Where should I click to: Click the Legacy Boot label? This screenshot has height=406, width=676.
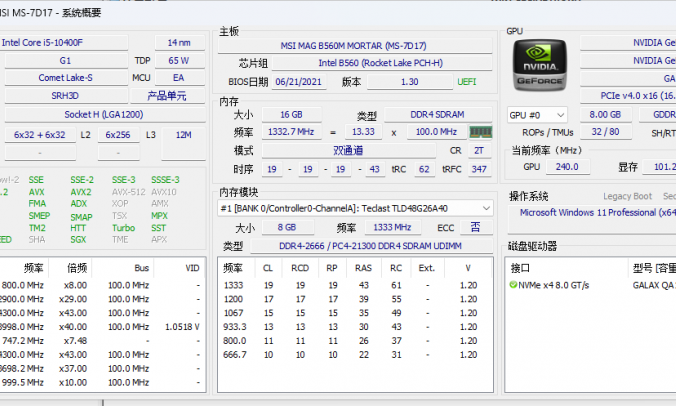(628, 197)
